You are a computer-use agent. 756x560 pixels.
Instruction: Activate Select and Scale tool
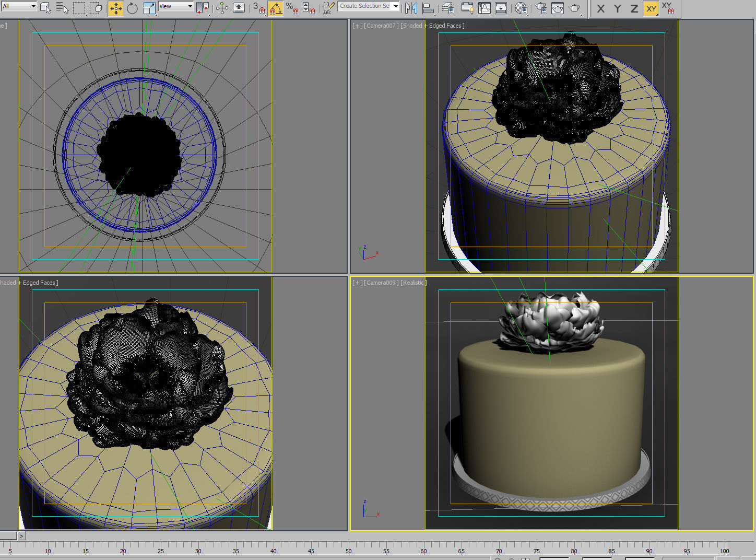pyautogui.click(x=149, y=8)
